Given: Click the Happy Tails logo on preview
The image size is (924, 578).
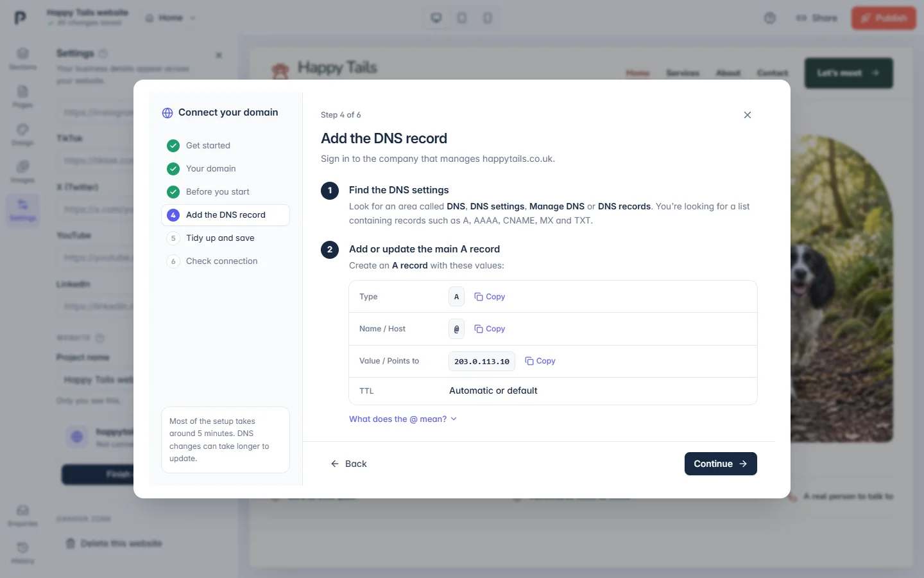Looking at the screenshot, I should (x=324, y=69).
